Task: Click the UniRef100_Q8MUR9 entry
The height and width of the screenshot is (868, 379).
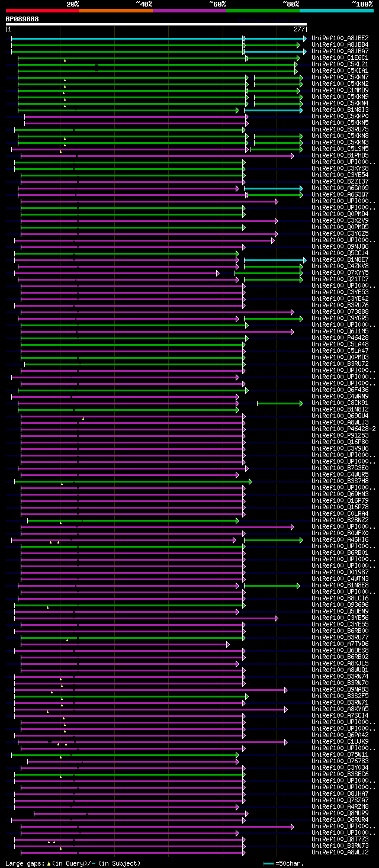Action: click(340, 813)
